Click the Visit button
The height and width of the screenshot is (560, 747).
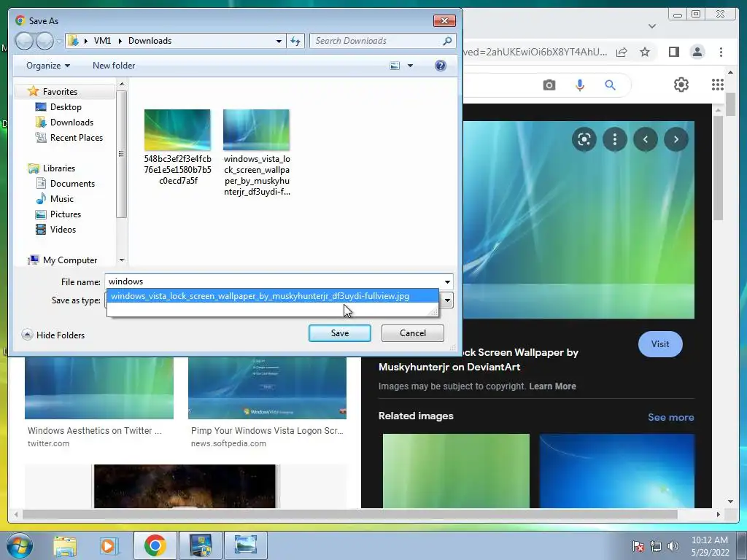click(660, 344)
